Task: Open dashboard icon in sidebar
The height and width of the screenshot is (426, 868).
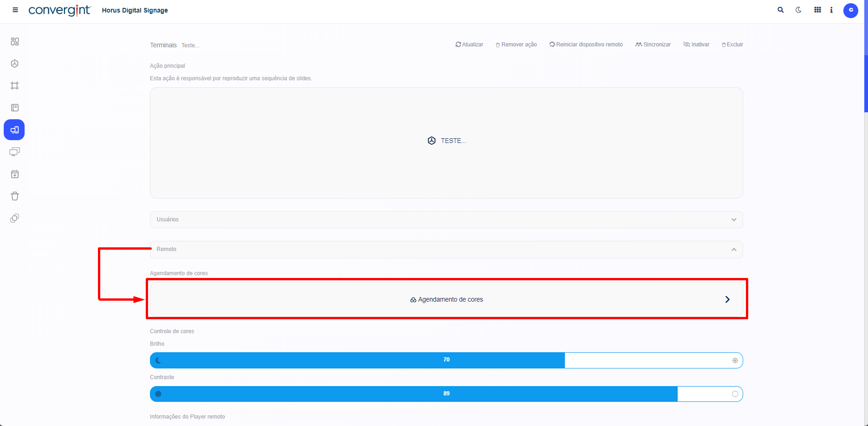Action: (15, 42)
